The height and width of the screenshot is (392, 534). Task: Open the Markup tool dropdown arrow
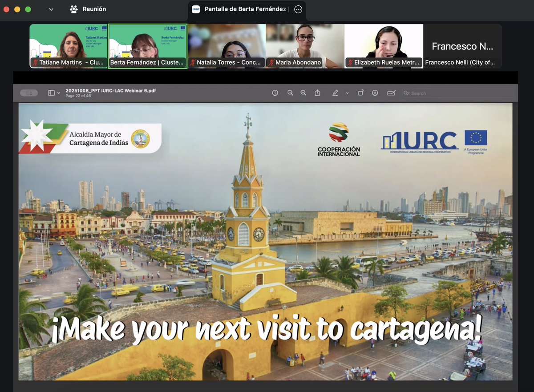tap(347, 93)
